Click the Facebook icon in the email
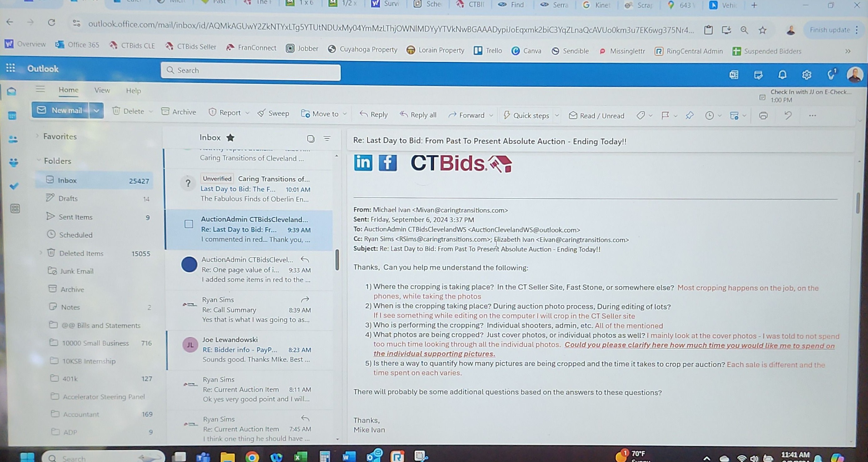The height and width of the screenshot is (462, 868). point(388,163)
